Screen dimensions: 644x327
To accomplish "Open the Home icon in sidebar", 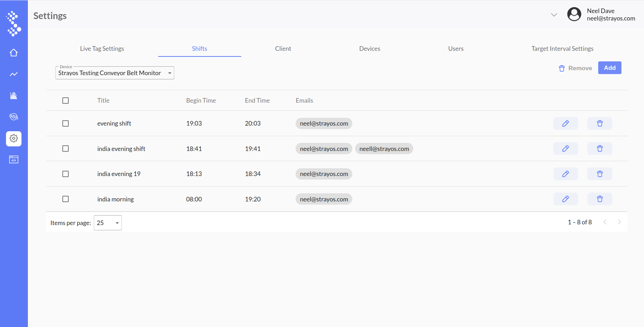I will [14, 53].
